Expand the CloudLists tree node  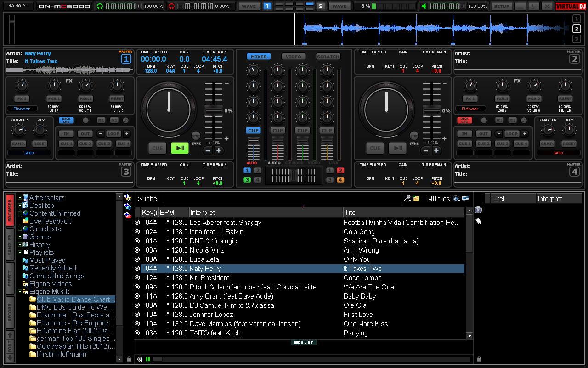tap(20, 229)
